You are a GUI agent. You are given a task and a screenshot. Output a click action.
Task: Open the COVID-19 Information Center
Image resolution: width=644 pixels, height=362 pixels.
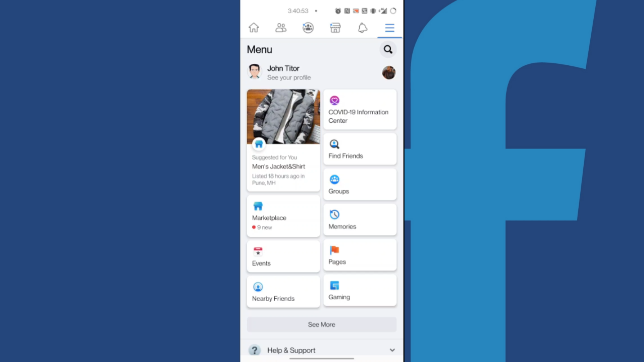tap(360, 109)
